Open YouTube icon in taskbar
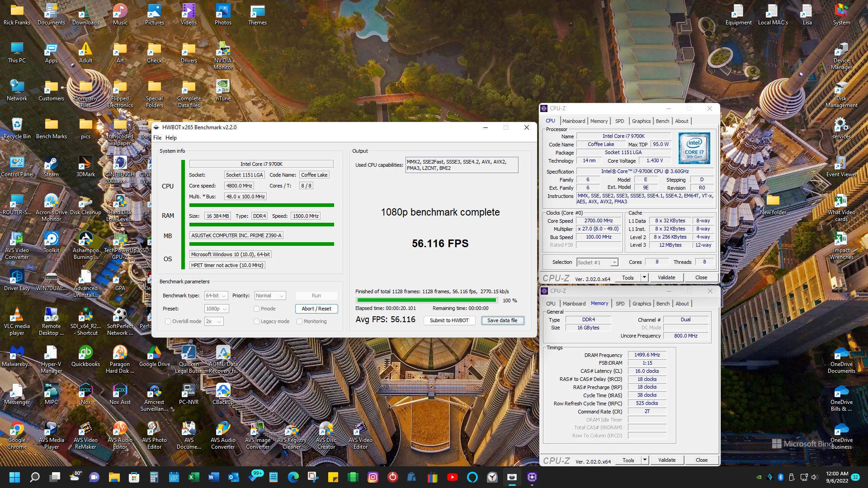 pos(452,477)
